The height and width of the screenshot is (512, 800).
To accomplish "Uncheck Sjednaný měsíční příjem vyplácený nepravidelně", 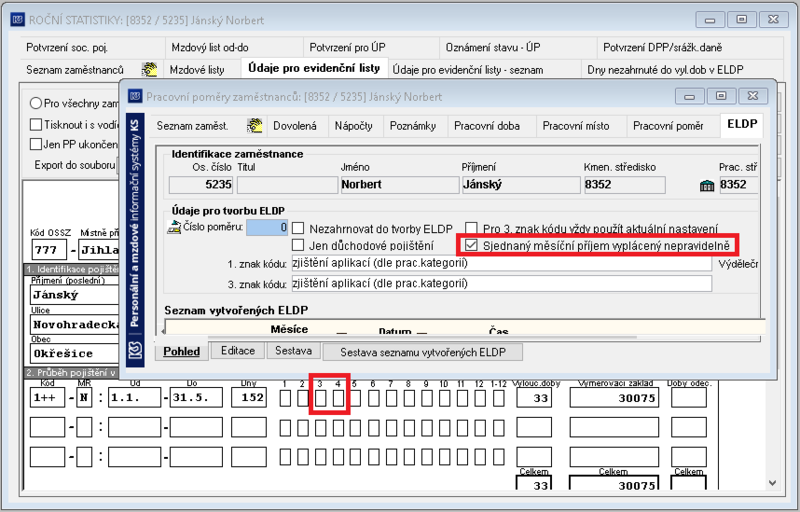I will 471,245.
